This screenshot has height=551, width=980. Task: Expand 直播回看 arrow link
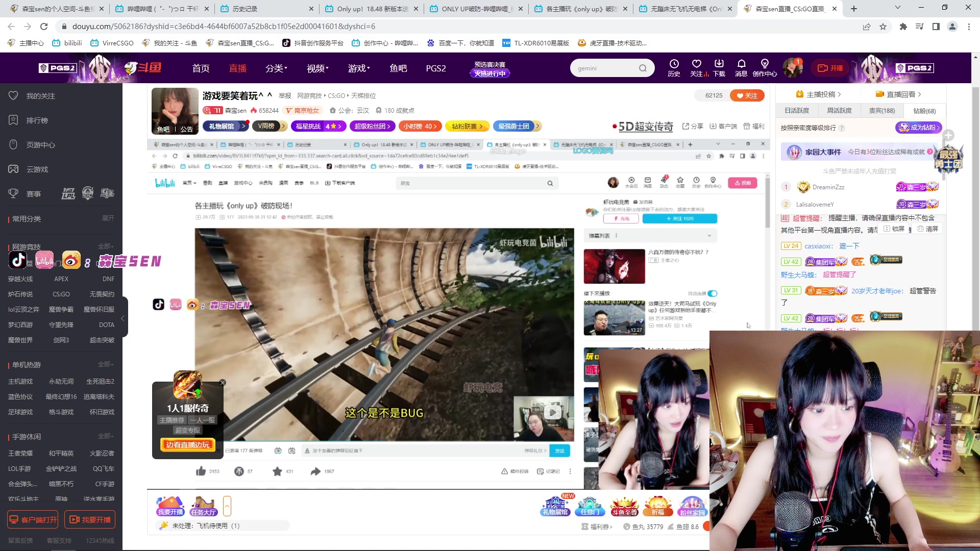898,94
